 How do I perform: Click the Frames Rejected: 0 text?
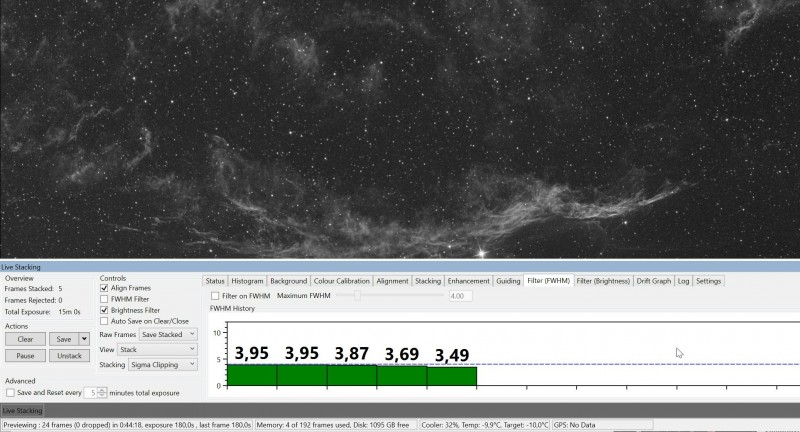click(33, 300)
